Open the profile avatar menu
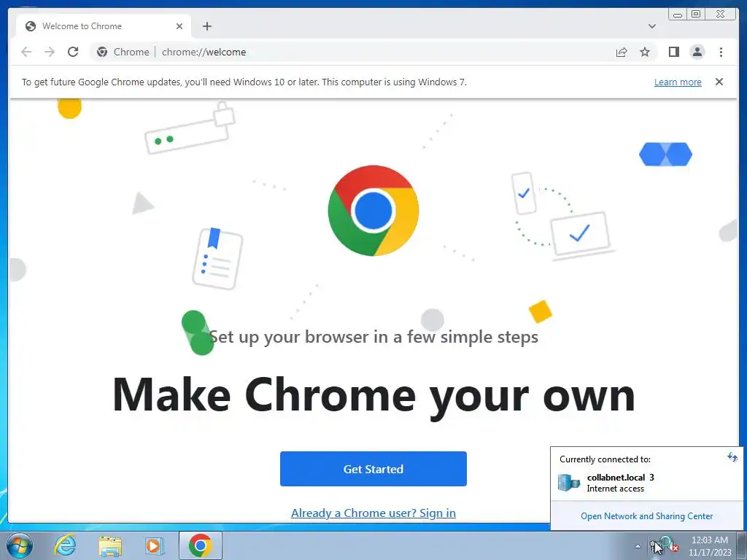The image size is (747, 560). point(697,52)
